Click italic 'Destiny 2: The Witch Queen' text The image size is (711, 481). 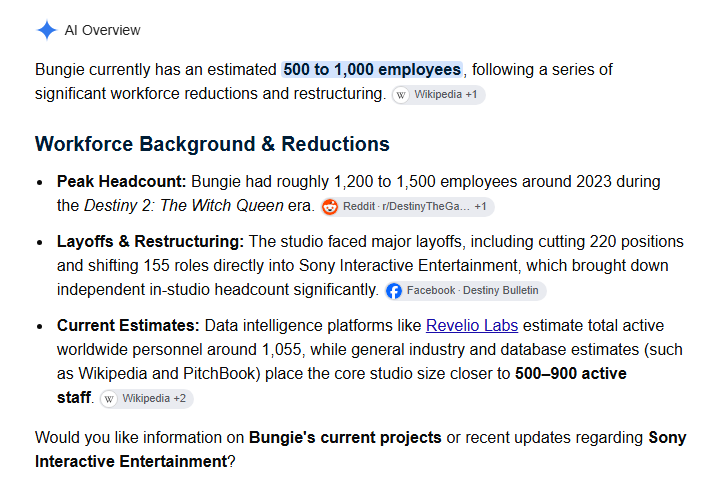pyautogui.click(x=184, y=205)
